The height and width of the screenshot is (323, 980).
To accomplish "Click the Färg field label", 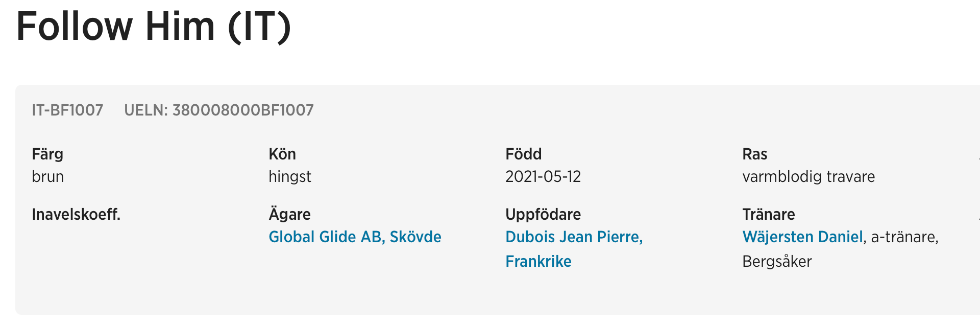I will (x=47, y=154).
